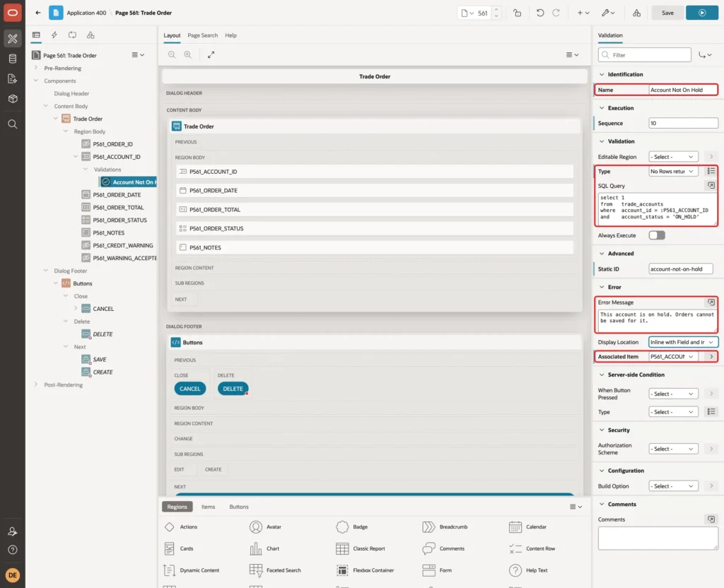Expand the Layout pane to full size

(211, 54)
